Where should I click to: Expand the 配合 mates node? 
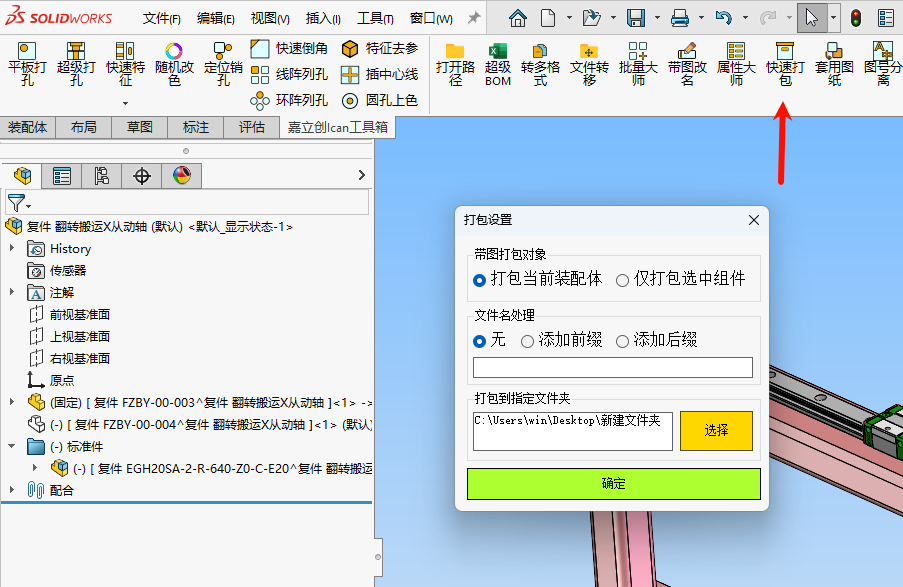[x=12, y=490]
